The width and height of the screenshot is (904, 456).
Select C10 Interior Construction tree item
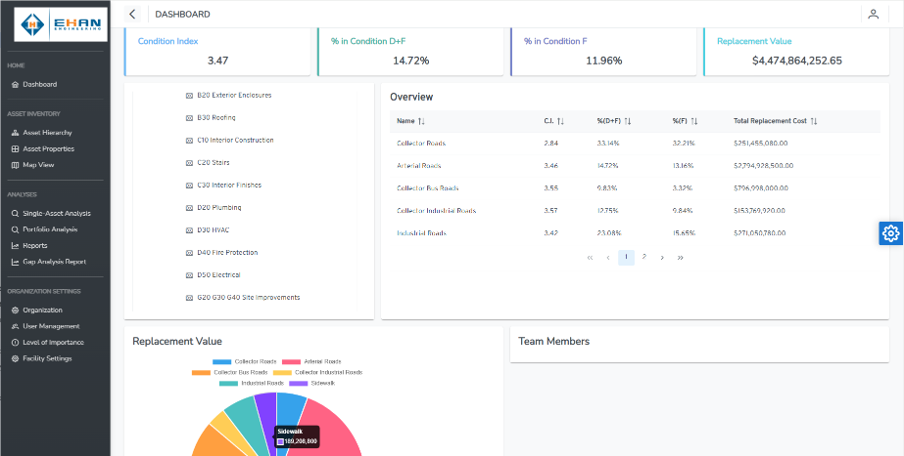click(235, 140)
